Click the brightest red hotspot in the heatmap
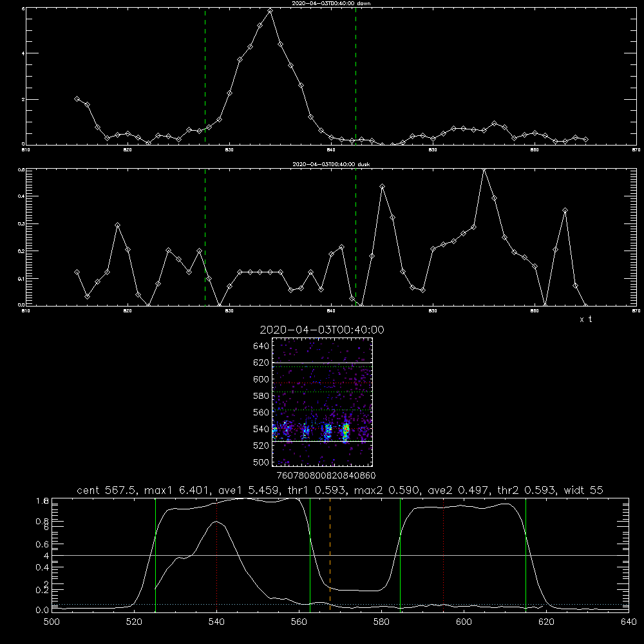 (x=346, y=428)
